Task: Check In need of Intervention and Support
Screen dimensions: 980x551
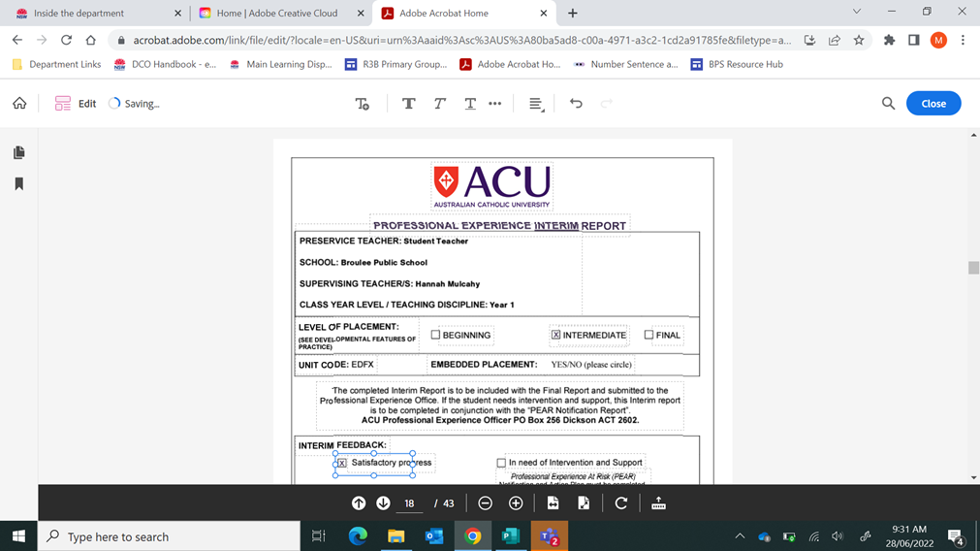Action: click(501, 464)
